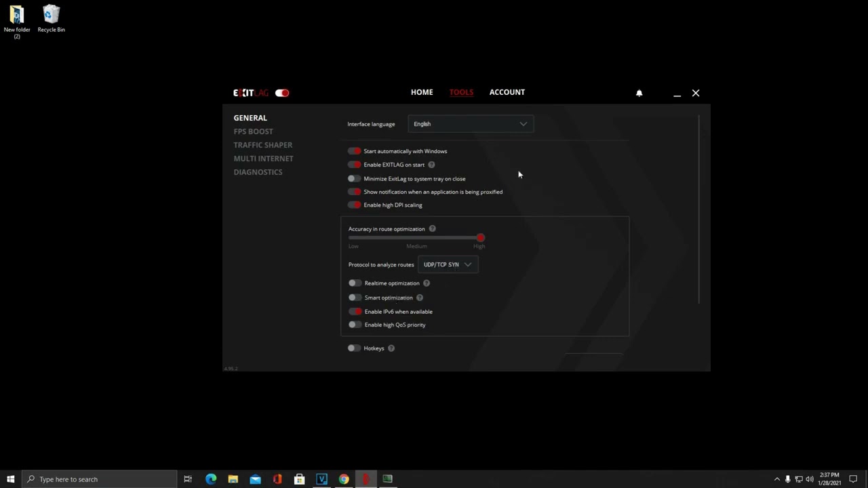Open the blue V app in taskbar
Image resolution: width=868 pixels, height=488 pixels.
point(321,479)
